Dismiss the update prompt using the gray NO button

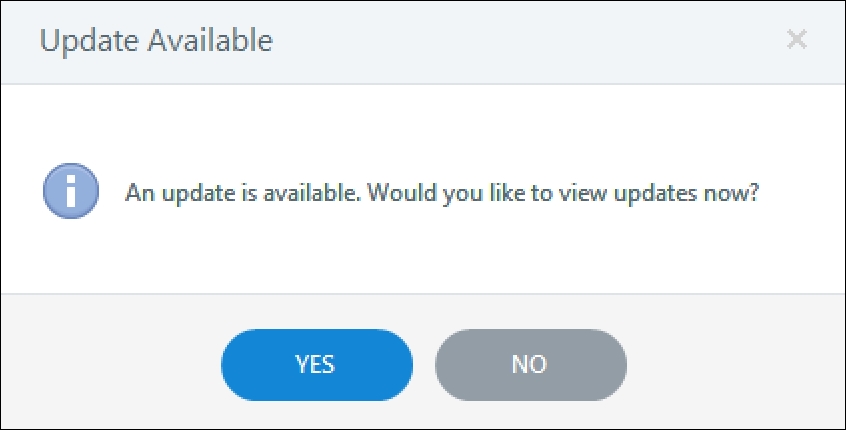(x=531, y=365)
